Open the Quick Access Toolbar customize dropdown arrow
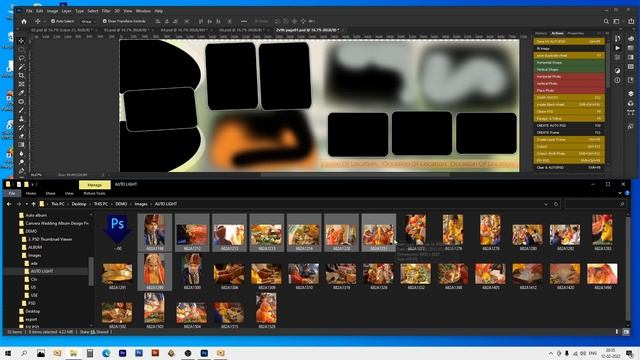640x360 pixels. (x=32, y=184)
